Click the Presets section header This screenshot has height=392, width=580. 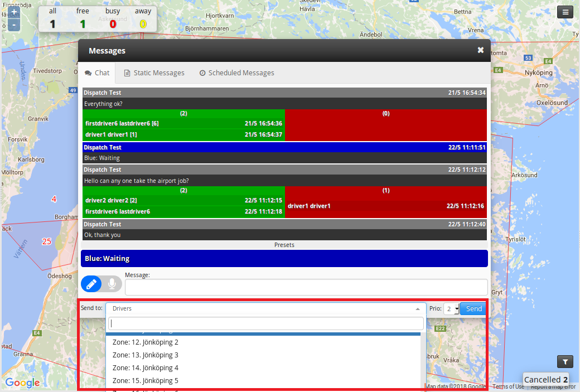click(284, 245)
